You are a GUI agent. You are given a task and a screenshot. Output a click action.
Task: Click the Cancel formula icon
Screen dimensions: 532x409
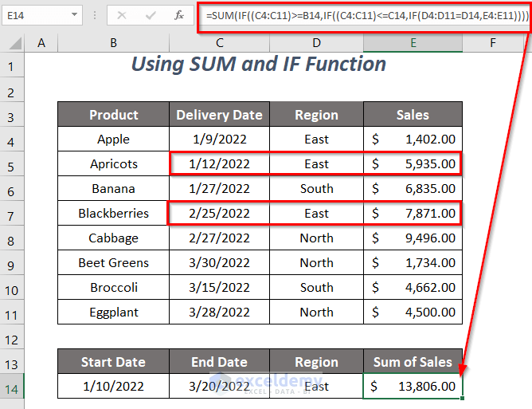[122, 15]
